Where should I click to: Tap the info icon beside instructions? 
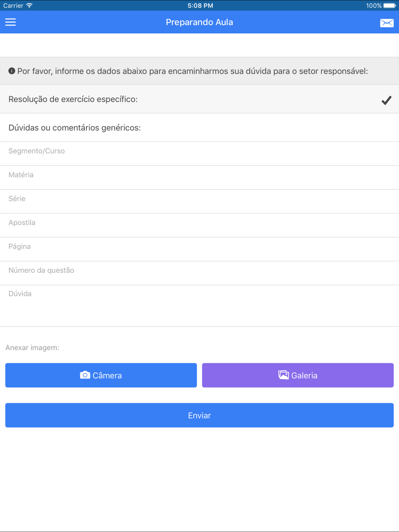[x=12, y=71]
